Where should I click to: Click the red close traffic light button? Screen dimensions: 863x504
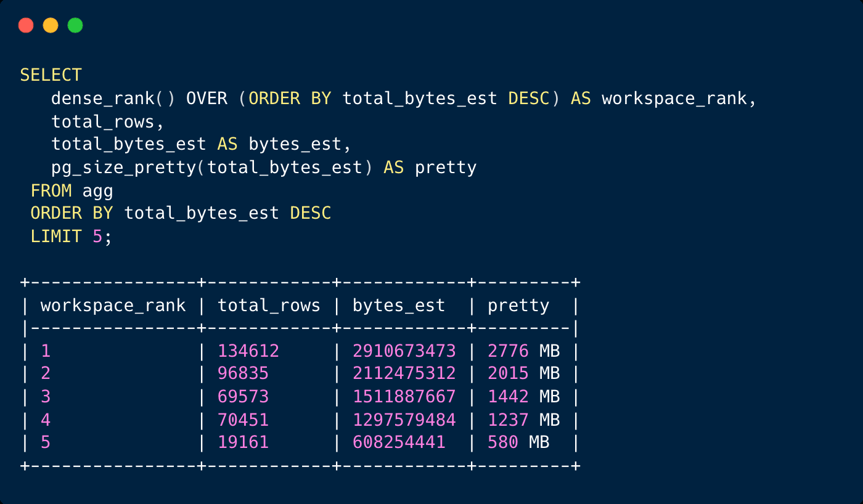[26, 25]
